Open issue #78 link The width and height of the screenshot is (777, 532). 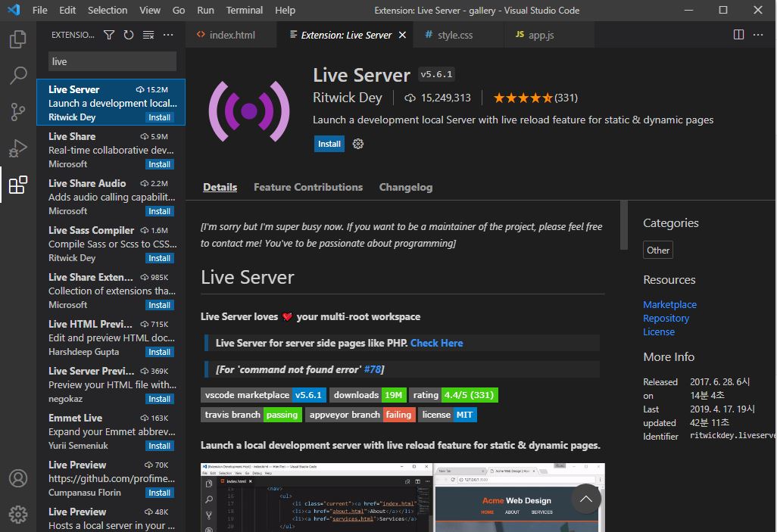373,369
